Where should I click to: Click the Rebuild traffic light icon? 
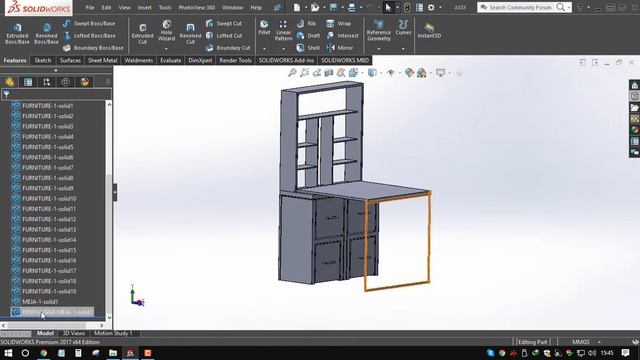(x=407, y=7)
